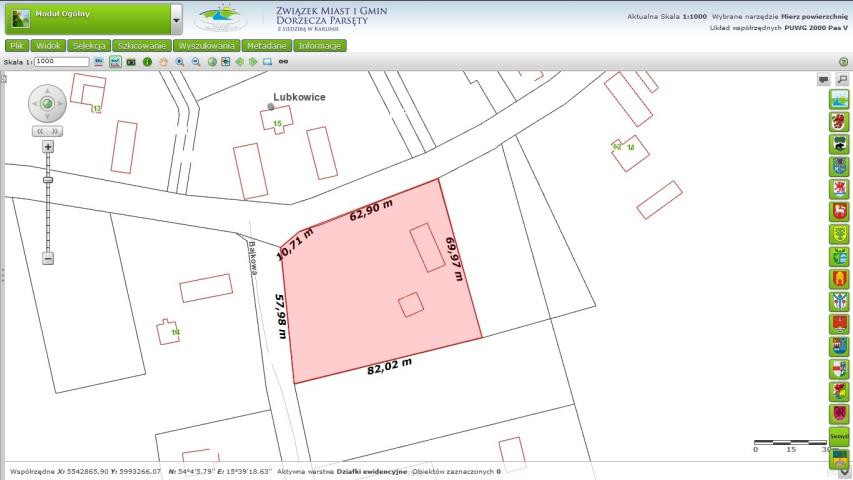This screenshot has height=480, width=853.
Task: Open the Wyszukiwania menu
Action: (x=207, y=46)
